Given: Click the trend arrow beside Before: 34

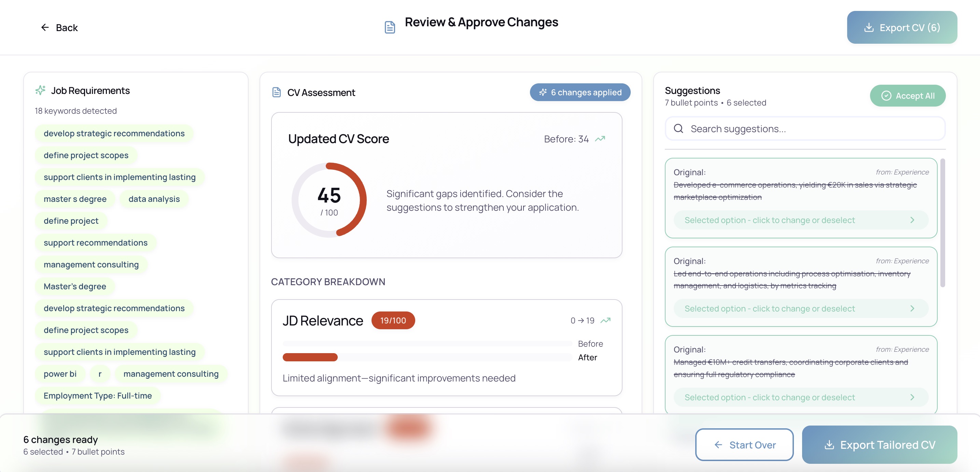Looking at the screenshot, I should click(x=600, y=139).
